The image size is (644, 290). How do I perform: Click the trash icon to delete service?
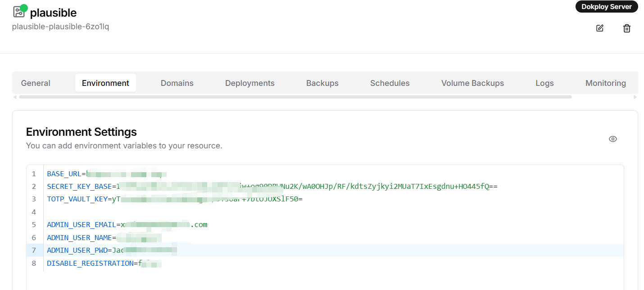point(626,28)
